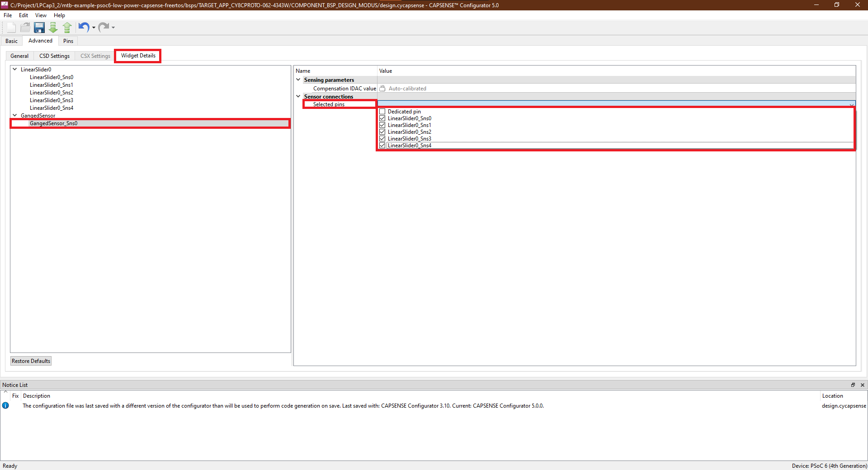
Task: Click the Location column header
Action: click(x=833, y=396)
